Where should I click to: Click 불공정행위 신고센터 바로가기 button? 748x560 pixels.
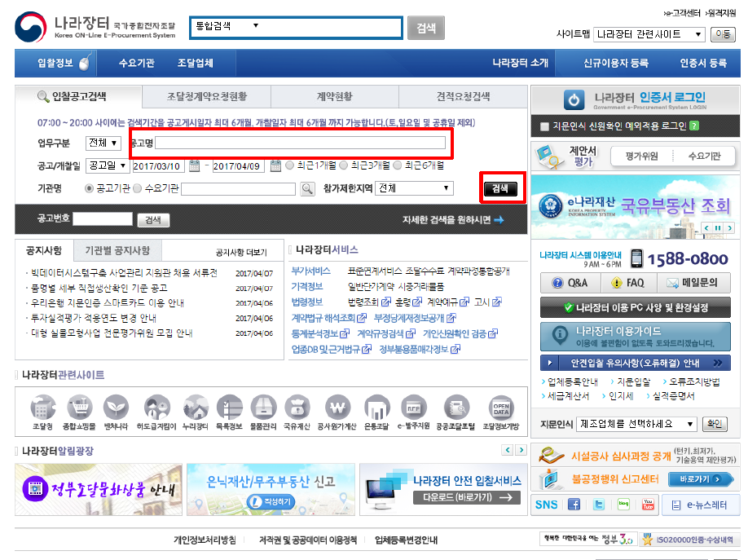[x=701, y=479]
